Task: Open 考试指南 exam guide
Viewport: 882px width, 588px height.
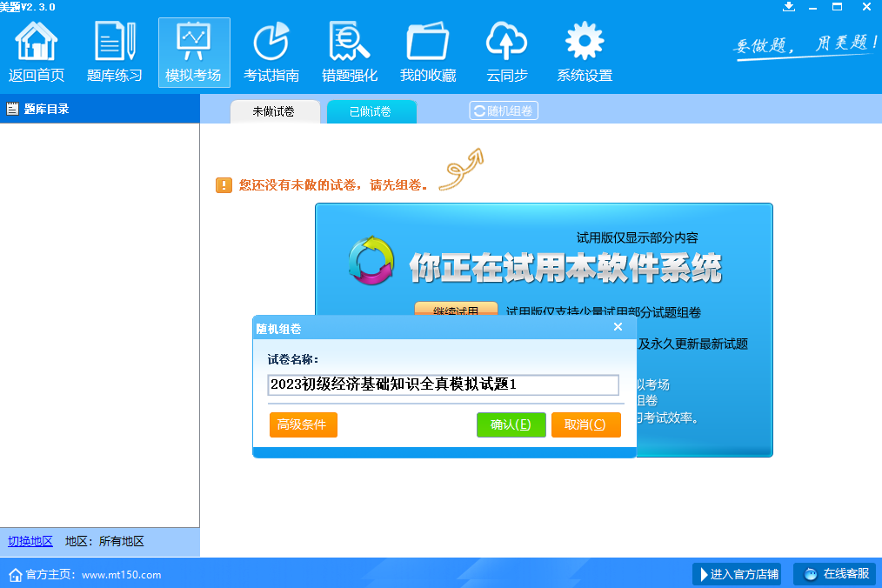Action: 271,52
